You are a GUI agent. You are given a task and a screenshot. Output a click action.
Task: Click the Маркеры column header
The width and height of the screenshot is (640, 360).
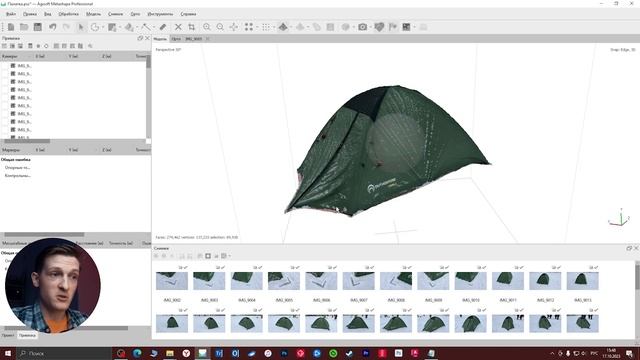coord(11,150)
